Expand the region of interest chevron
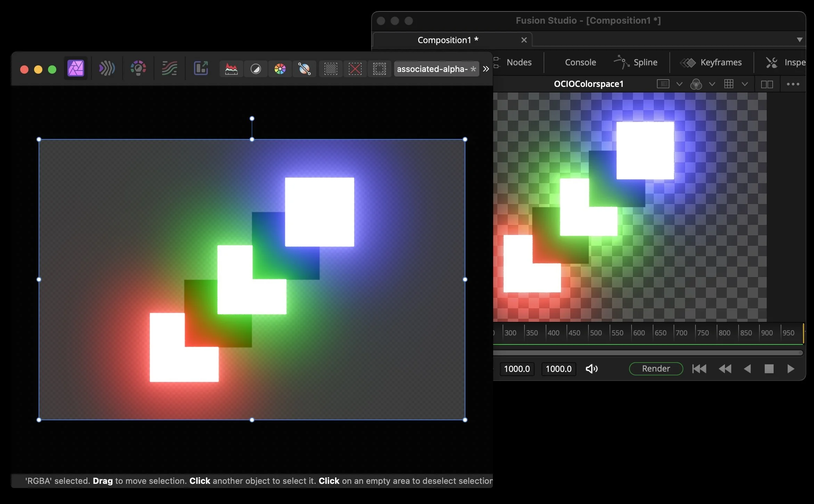The image size is (814, 504). pyautogui.click(x=679, y=84)
